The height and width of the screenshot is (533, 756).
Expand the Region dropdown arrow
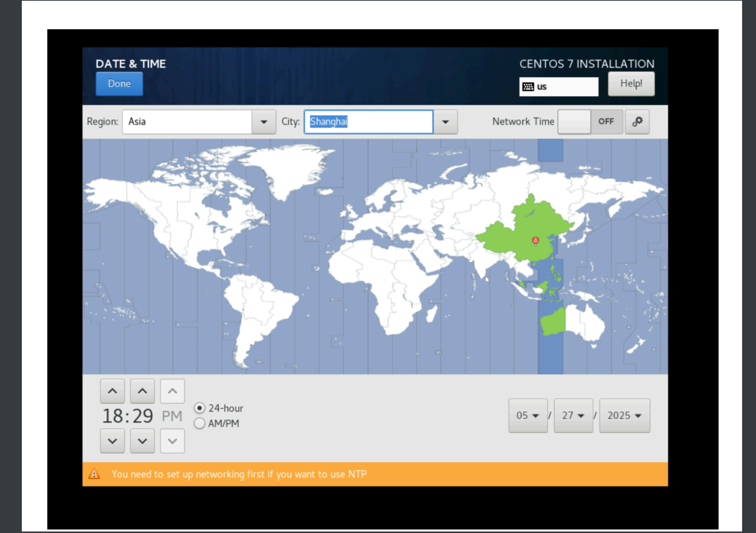click(264, 122)
